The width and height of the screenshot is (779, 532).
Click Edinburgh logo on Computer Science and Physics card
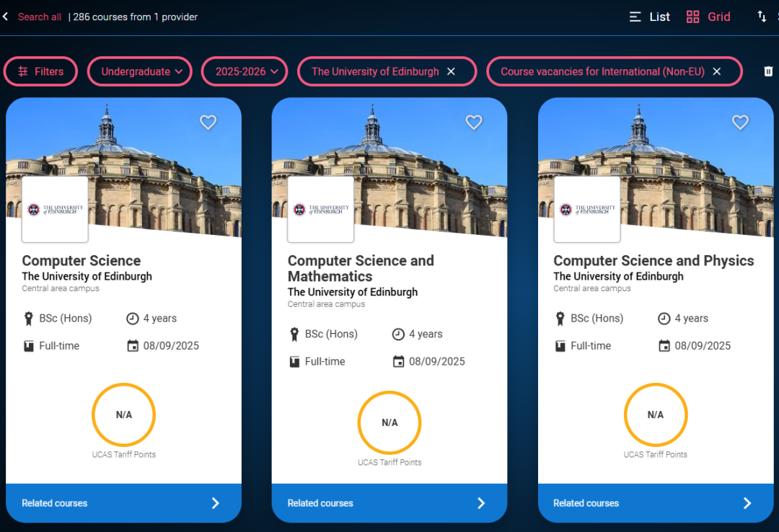[x=587, y=210]
